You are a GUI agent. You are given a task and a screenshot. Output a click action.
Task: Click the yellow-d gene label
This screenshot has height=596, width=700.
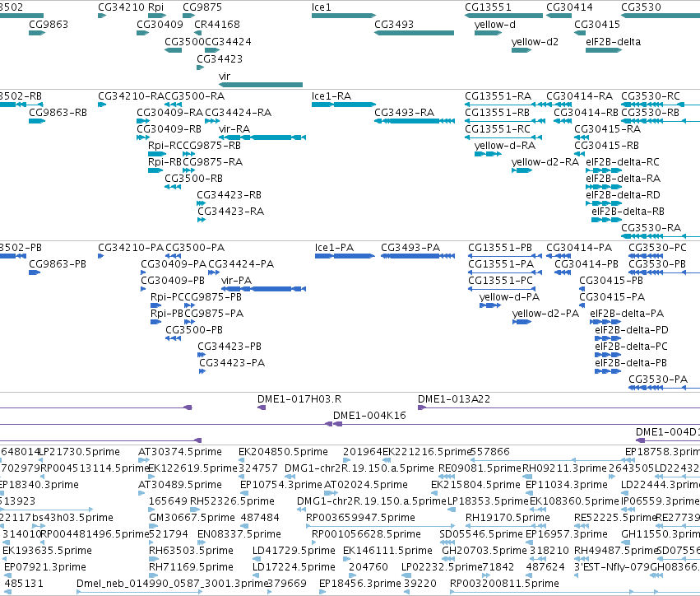pyautogui.click(x=494, y=24)
